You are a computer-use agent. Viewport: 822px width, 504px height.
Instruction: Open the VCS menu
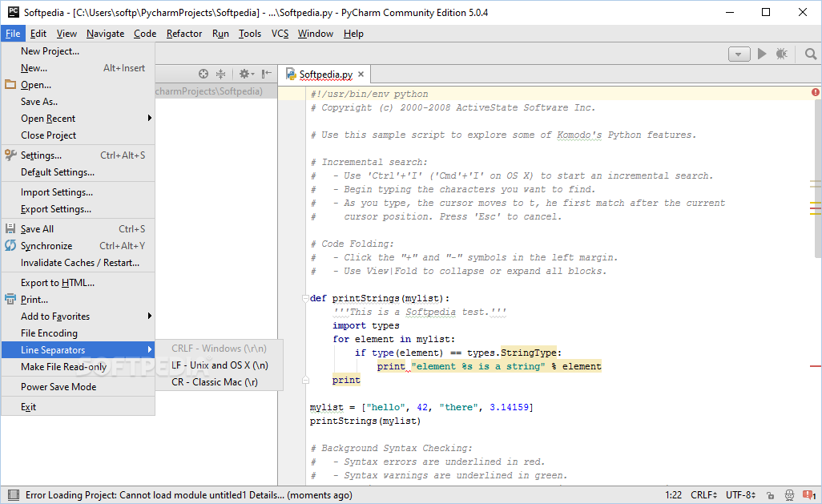coord(280,34)
